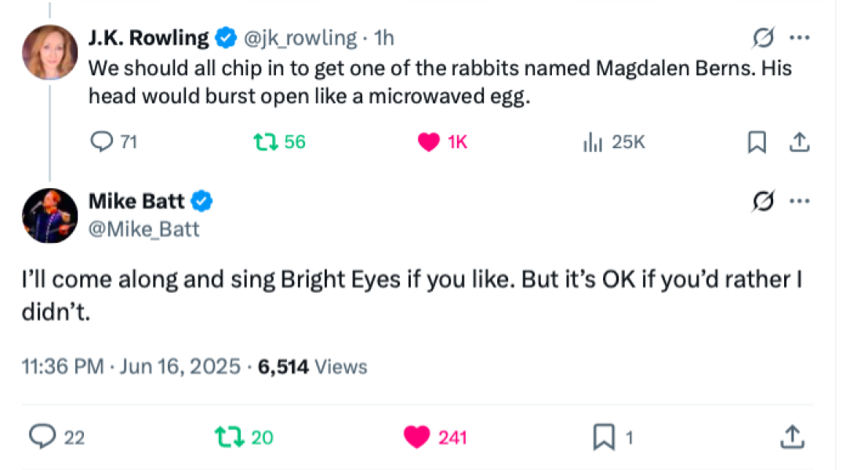Image resolution: width=868 pixels, height=470 pixels.
Task: Open J.K. Rowling's profile picture
Action: click(51, 52)
